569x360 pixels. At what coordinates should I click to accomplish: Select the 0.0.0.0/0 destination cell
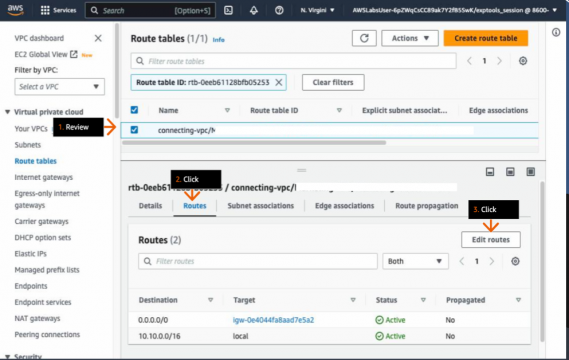[153, 320]
